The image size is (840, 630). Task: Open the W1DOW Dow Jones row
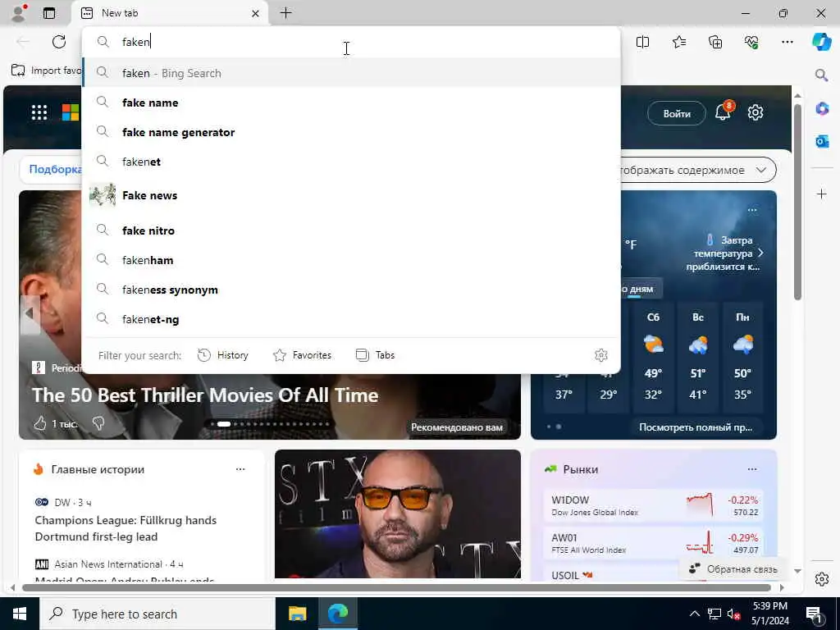pos(654,505)
